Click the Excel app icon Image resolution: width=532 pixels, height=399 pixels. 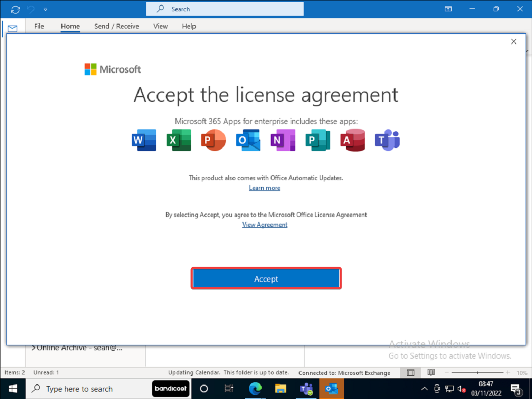coord(178,140)
